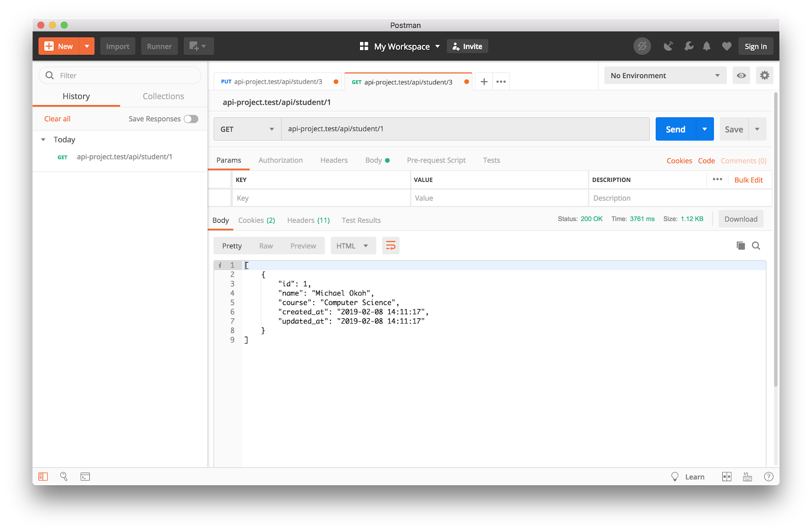The height and width of the screenshot is (532, 812).
Task: Open the Authorization tab
Action: tap(281, 160)
